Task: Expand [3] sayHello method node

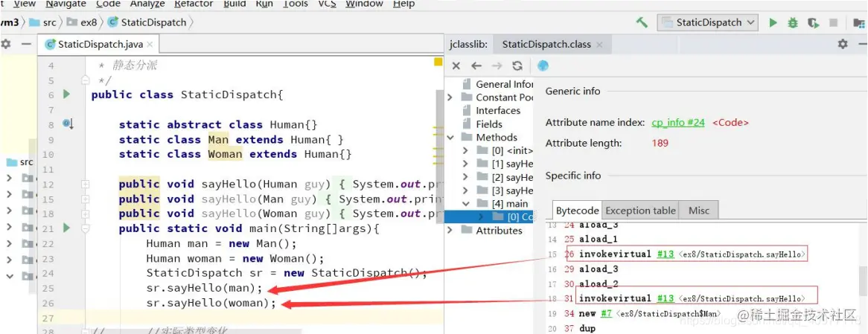Action: click(465, 190)
